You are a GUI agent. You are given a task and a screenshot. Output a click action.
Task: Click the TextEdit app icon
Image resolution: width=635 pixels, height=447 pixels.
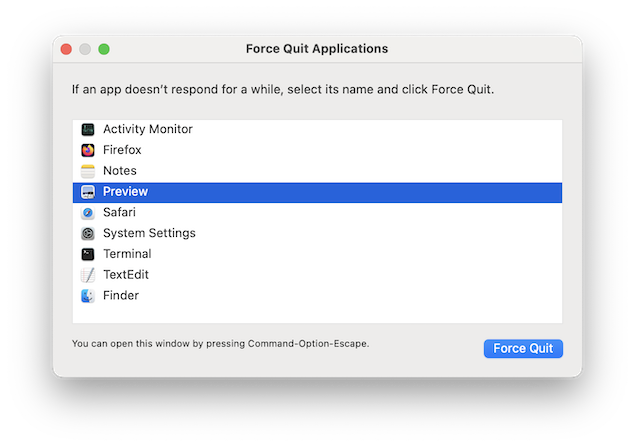[88, 275]
